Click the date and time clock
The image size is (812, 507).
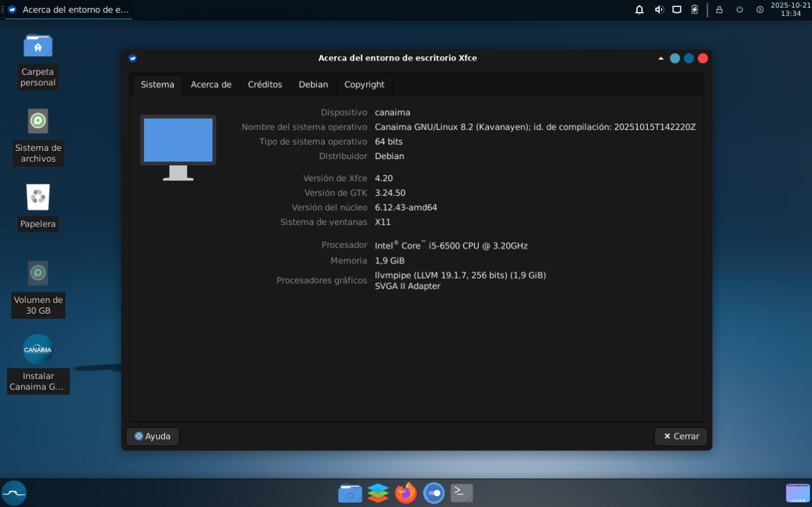point(791,9)
